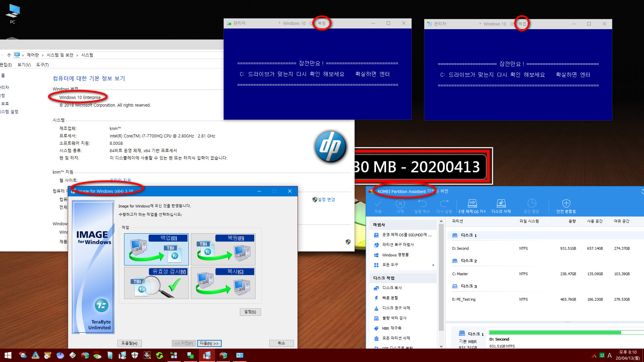Click the floppy diskette taskbar icon
The height and width of the screenshot is (362, 644).
(x=72, y=355)
